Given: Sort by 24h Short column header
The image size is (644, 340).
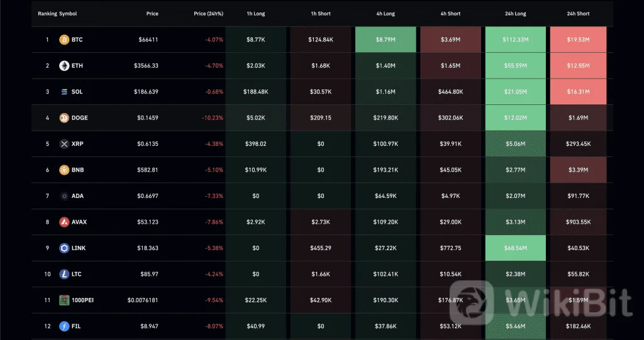Looking at the screenshot, I should (578, 13).
